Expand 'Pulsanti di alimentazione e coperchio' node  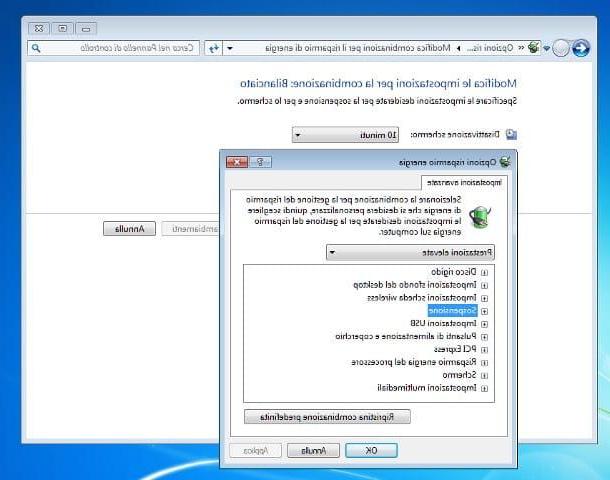click(484, 337)
